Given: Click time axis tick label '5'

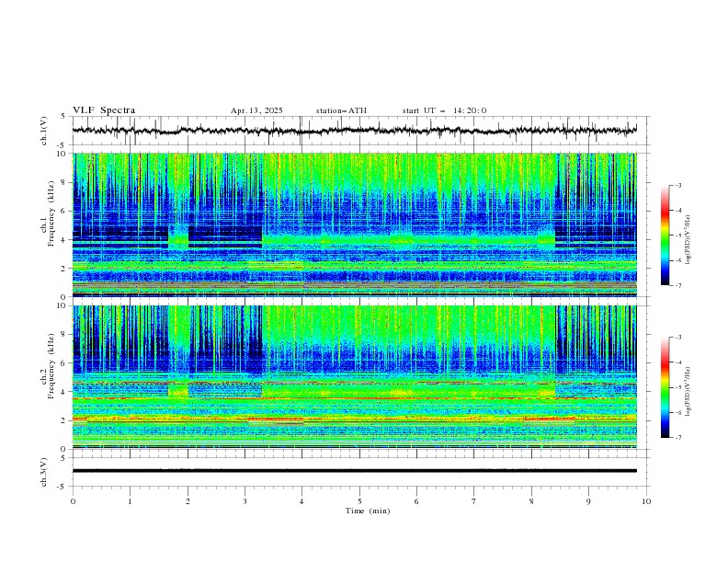Looking at the screenshot, I should (359, 501).
